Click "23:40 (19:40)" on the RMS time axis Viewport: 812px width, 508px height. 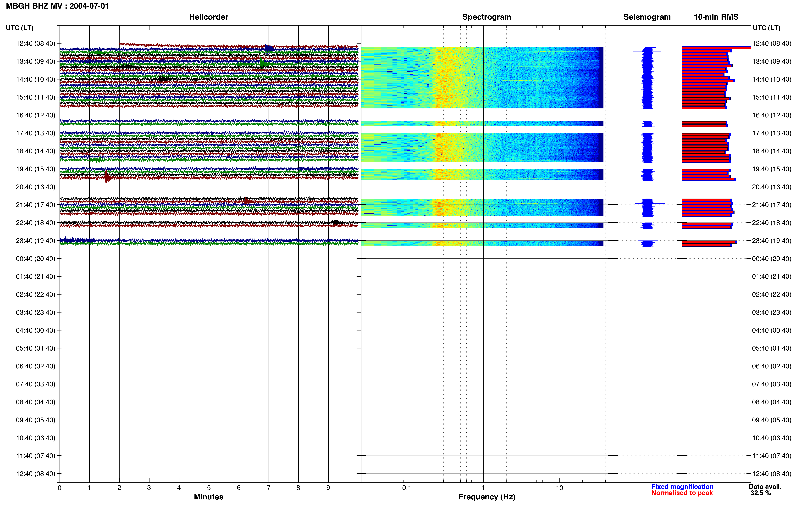[x=772, y=240]
